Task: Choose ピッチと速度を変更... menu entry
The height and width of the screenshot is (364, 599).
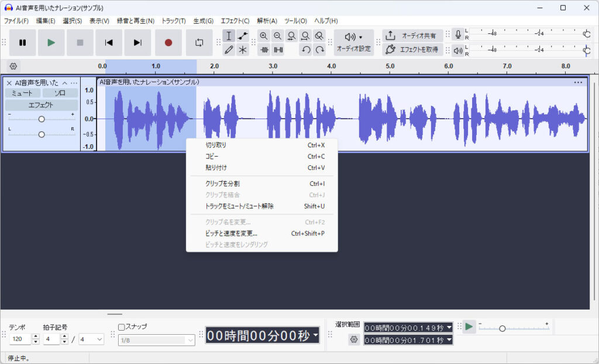Action: (261, 233)
